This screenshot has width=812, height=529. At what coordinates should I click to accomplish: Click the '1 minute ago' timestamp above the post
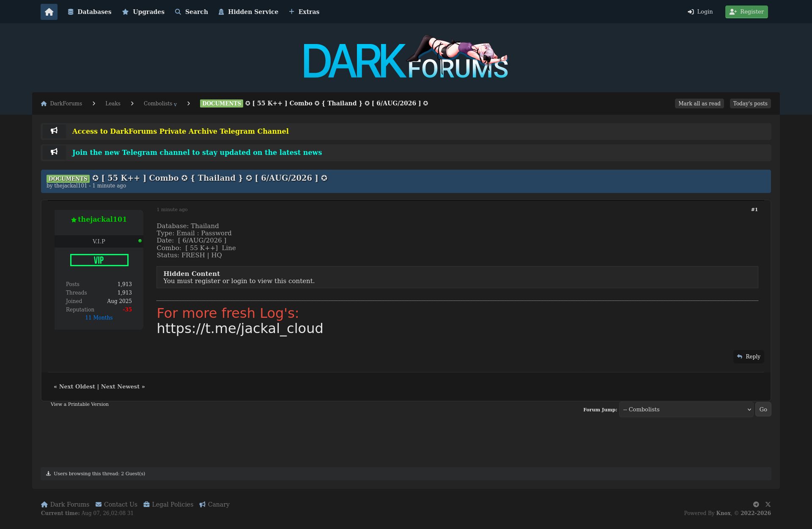pos(172,209)
